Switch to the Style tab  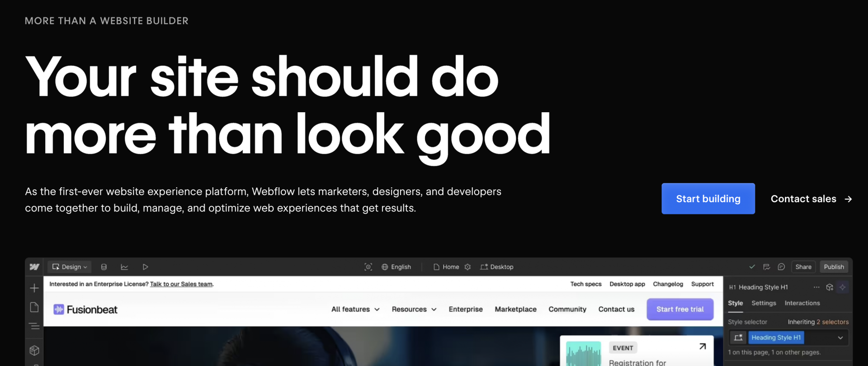pos(735,303)
